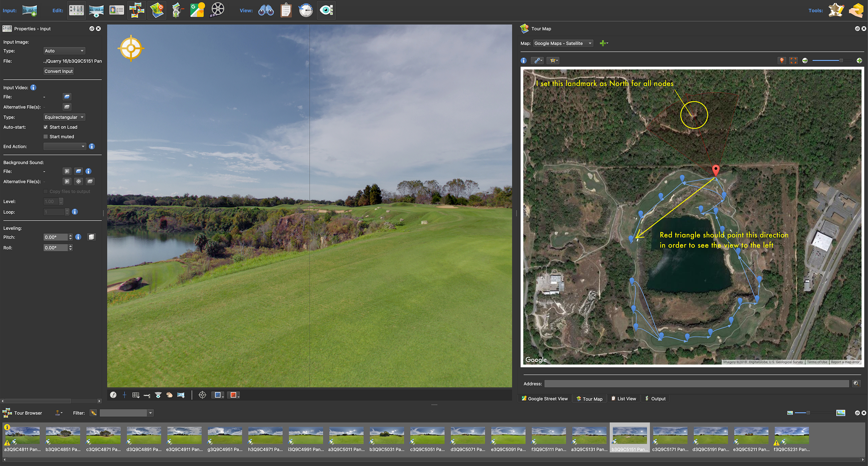Zoom out map with minus icon
868x466 pixels.
click(805, 61)
